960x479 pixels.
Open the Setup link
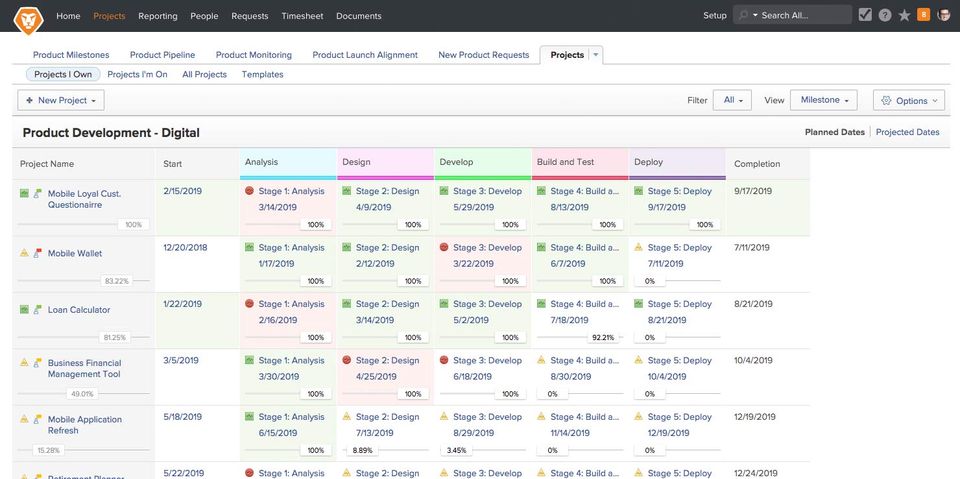(x=714, y=15)
